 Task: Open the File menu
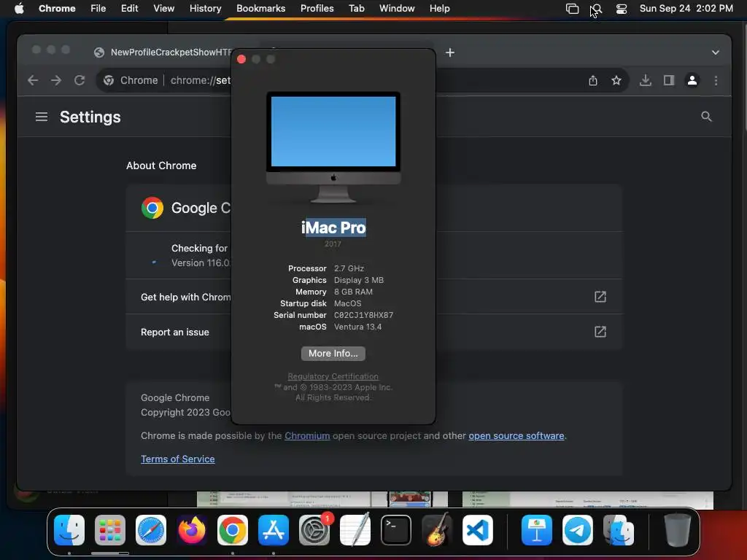pyautogui.click(x=98, y=9)
